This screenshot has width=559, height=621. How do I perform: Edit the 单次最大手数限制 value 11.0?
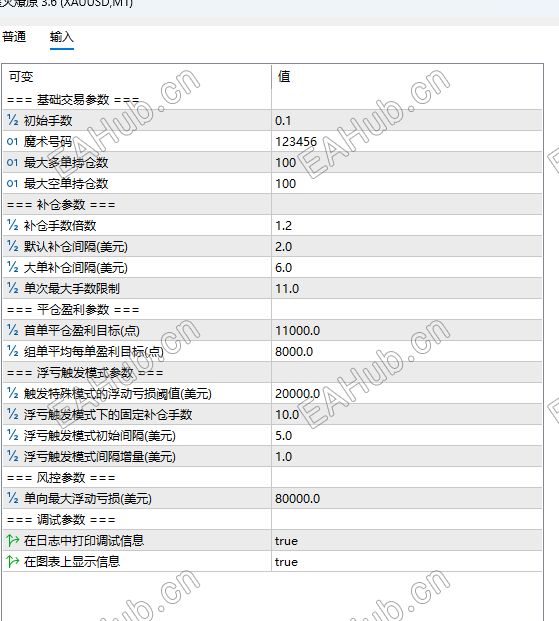click(407, 288)
